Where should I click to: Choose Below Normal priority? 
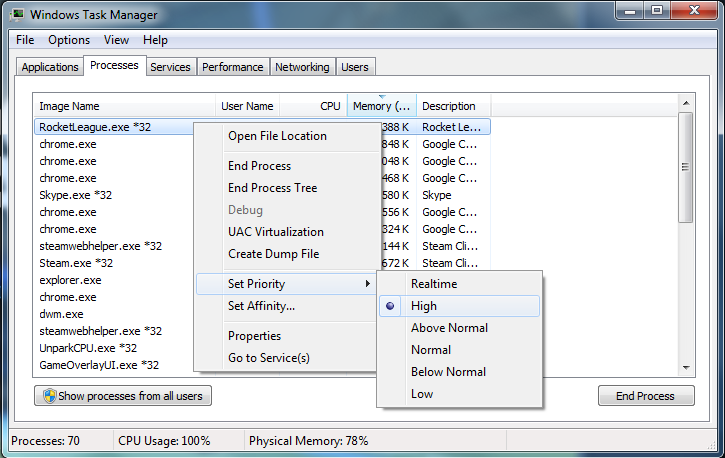[448, 372]
